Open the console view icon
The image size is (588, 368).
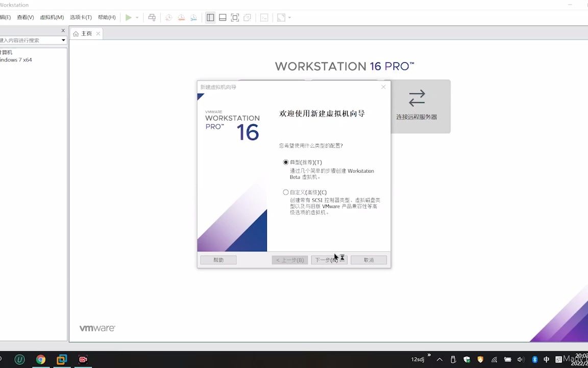point(264,17)
